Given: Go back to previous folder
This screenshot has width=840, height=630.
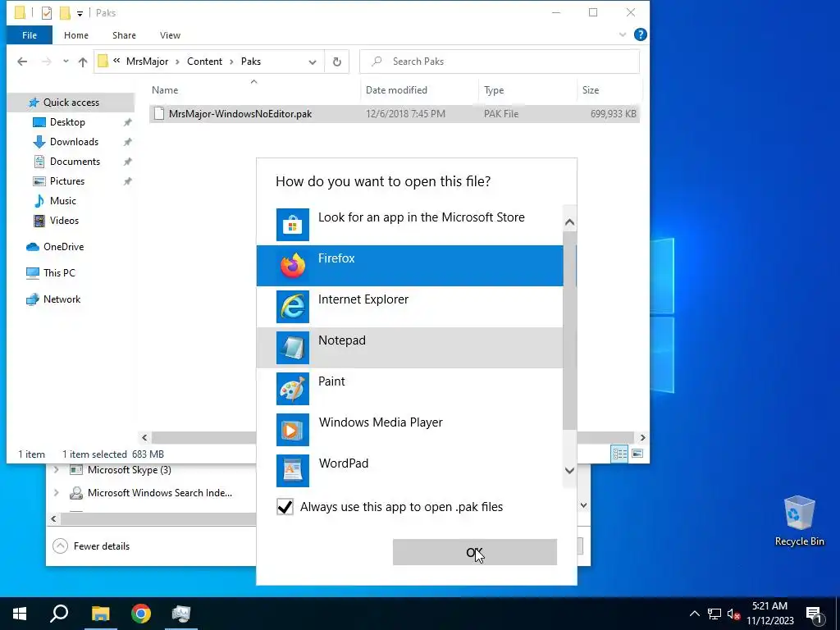Looking at the screenshot, I should [x=22, y=62].
